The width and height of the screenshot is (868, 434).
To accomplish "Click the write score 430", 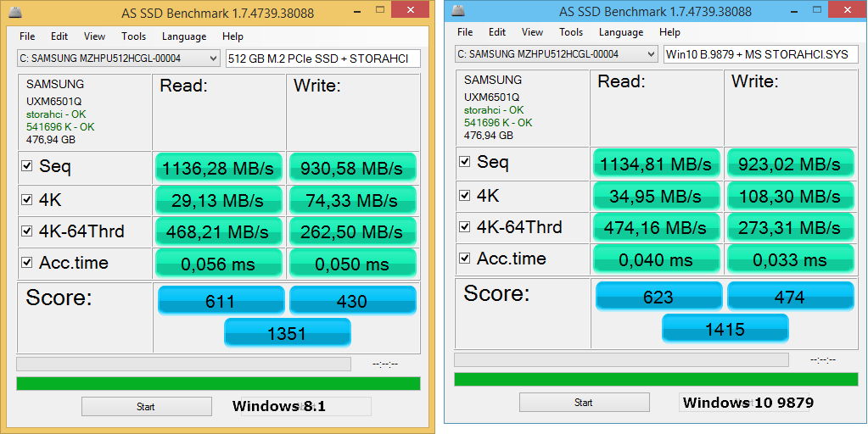I will coord(352,300).
